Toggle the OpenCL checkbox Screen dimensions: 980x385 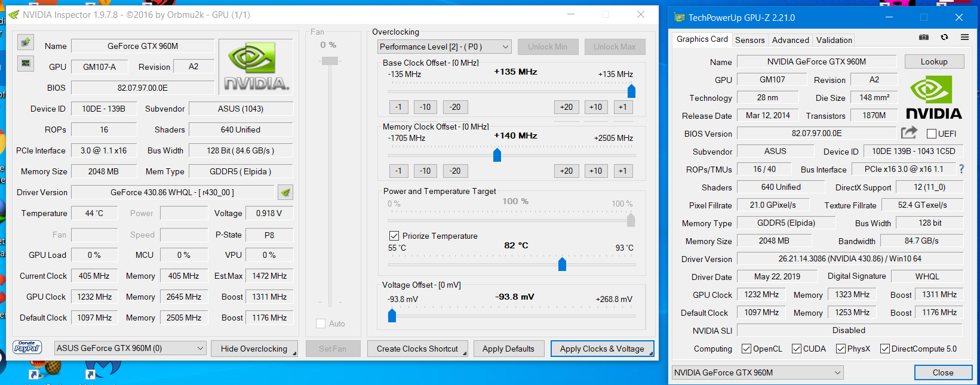(x=746, y=349)
